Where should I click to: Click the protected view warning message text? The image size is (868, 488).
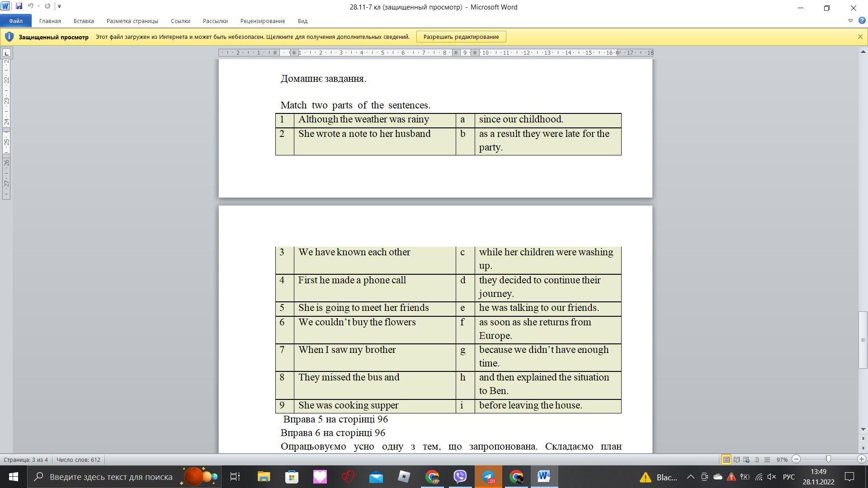(253, 37)
